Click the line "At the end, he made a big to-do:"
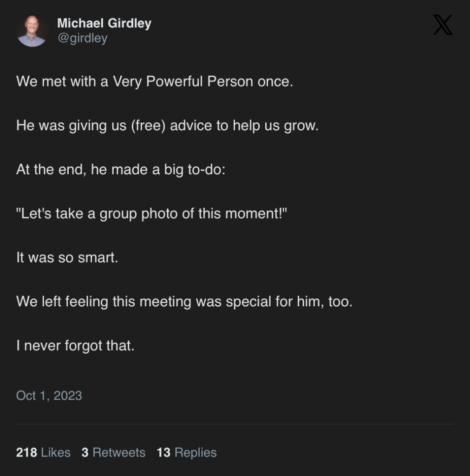The height and width of the screenshot is (476, 470). (120, 169)
